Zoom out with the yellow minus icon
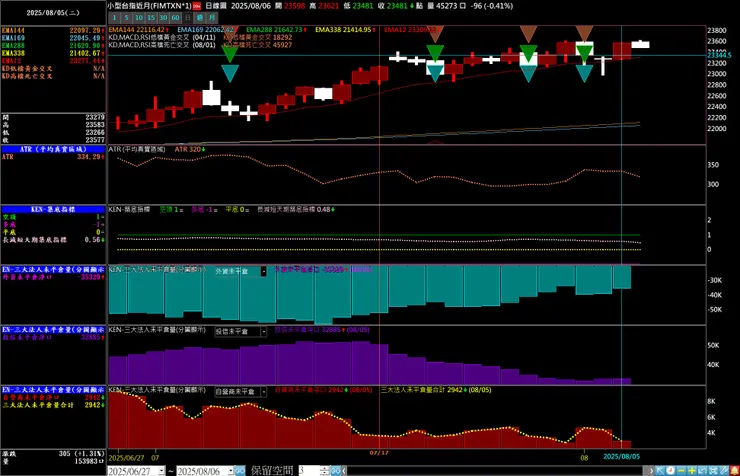This screenshot has width=740, height=476. pos(681,470)
